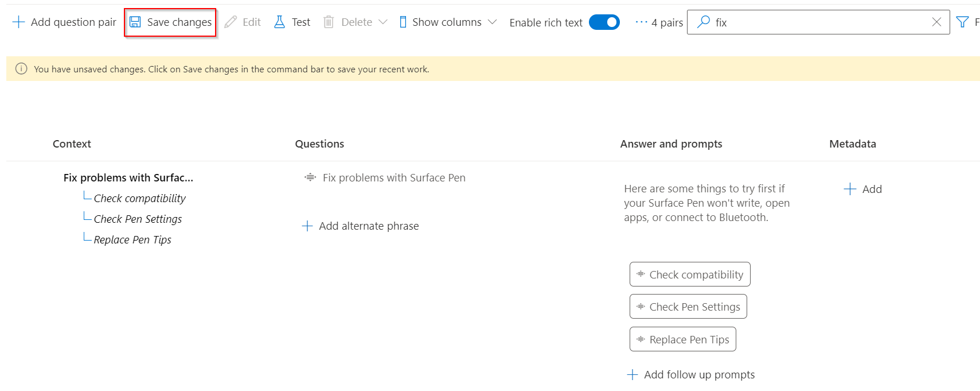Click the Save changes disk icon
Viewport: 980px width, 391px height.
(x=135, y=22)
